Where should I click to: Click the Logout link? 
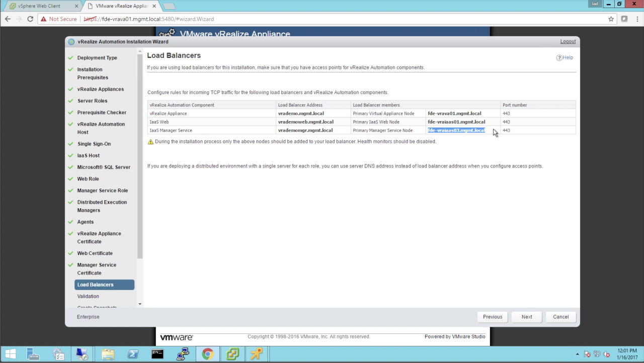pos(568,41)
